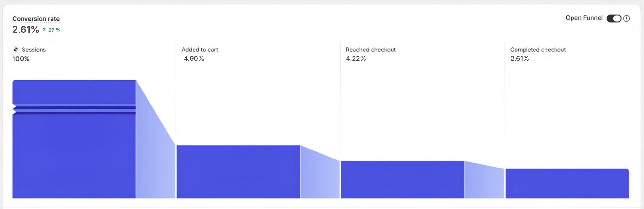Click the 2.61% completed checkout value
This screenshot has width=644, height=209.
click(520, 59)
